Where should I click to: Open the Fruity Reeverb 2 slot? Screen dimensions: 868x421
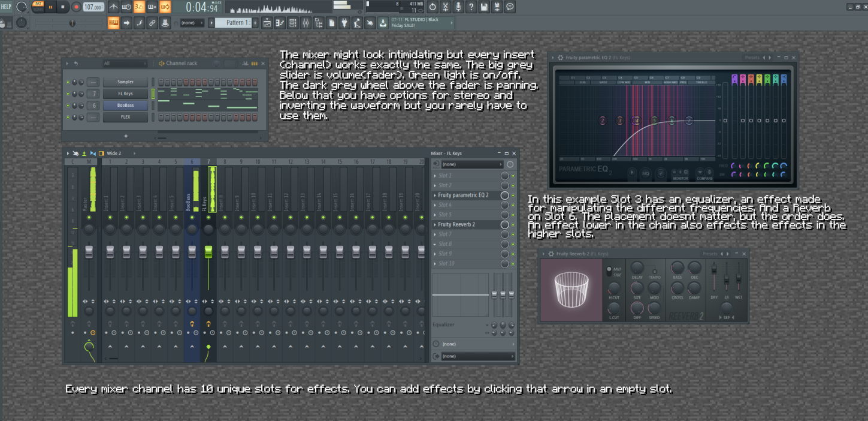point(464,224)
